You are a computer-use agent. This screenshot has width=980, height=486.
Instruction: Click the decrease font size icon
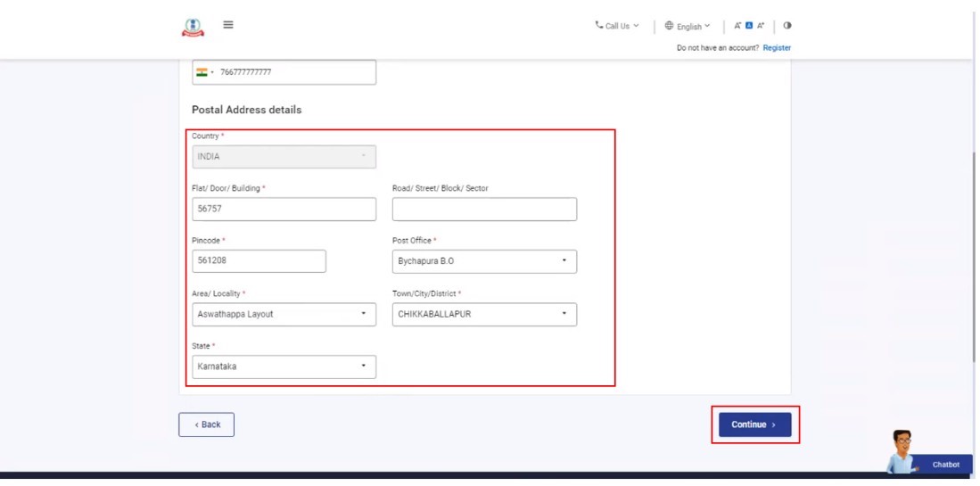pyautogui.click(x=737, y=26)
